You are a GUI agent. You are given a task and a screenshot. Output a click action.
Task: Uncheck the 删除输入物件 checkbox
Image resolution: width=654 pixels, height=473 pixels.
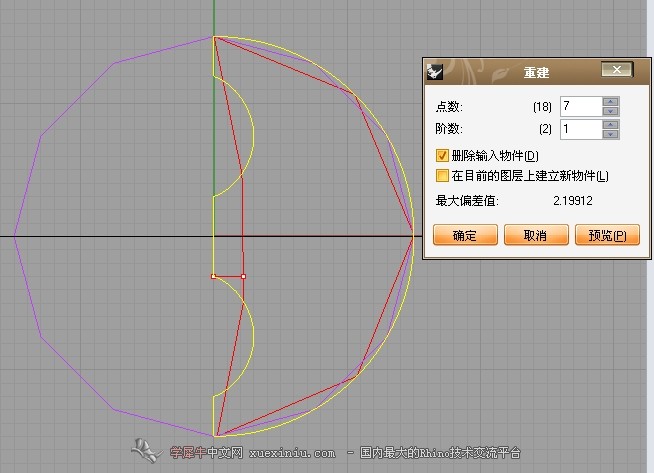pos(442,156)
